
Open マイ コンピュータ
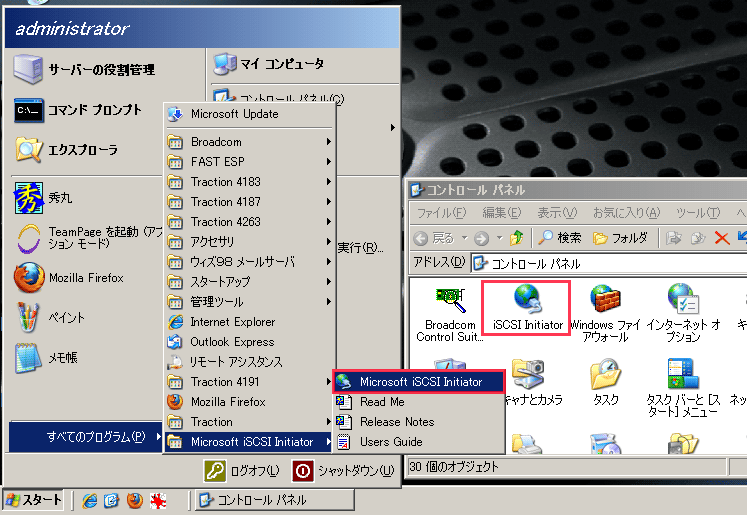click(270, 64)
